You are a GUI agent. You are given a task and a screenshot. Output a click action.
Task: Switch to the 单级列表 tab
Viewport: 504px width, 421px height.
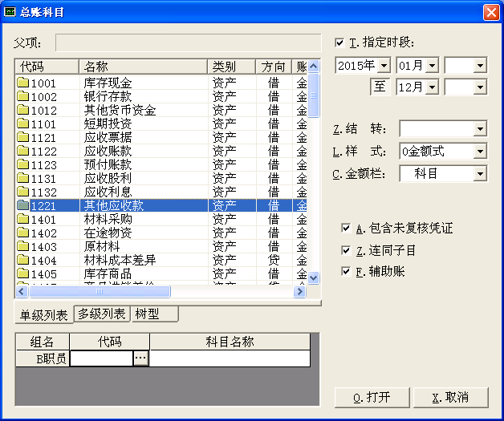click(44, 315)
